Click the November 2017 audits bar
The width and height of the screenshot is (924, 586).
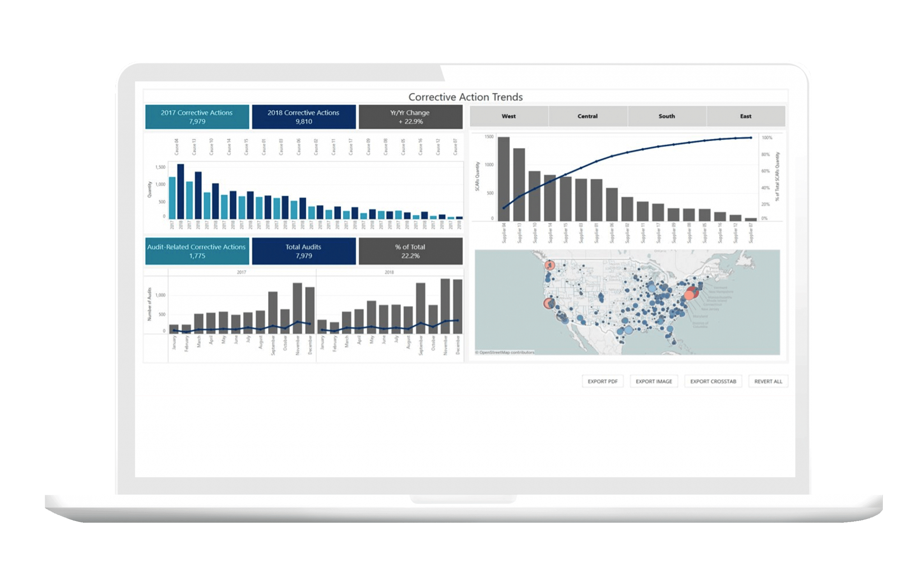pos(298,309)
